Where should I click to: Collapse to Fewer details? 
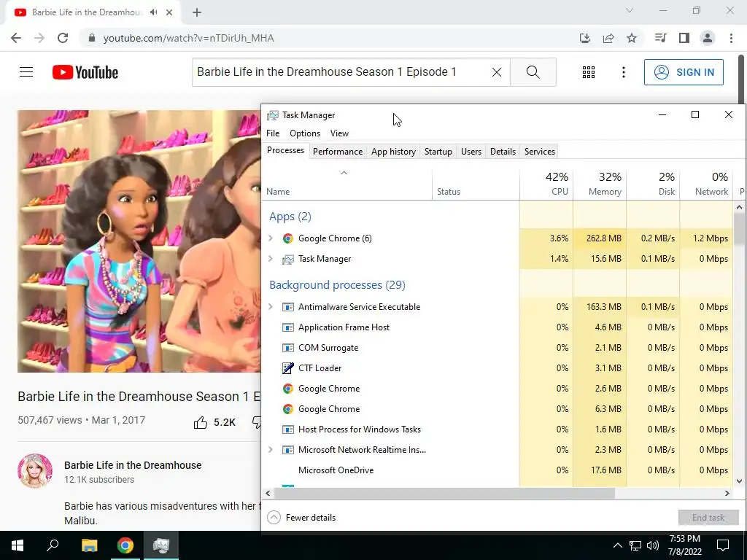pos(301,518)
